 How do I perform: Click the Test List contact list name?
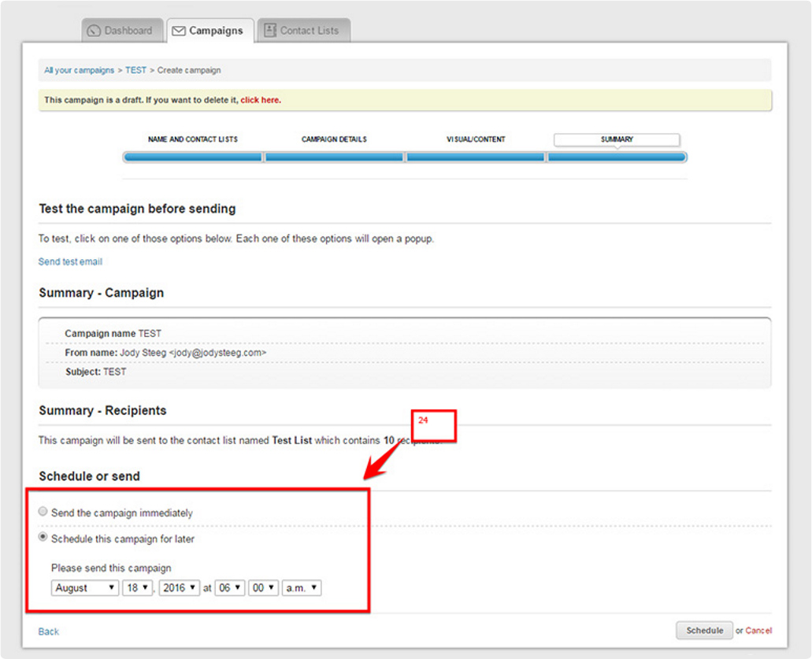(292, 441)
